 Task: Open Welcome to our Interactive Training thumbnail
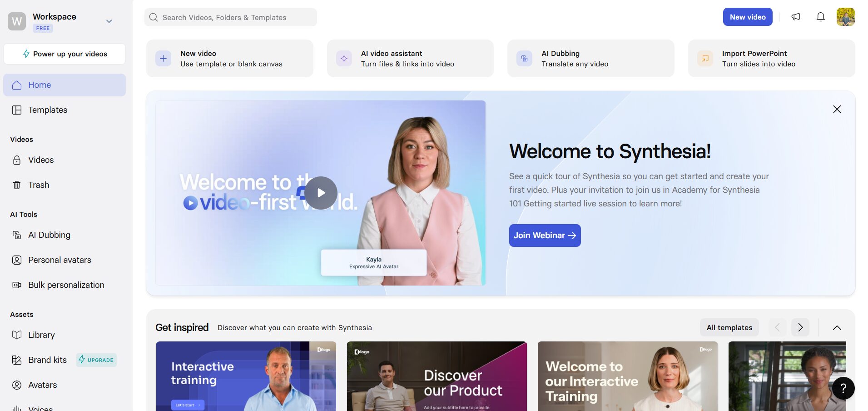(x=628, y=376)
